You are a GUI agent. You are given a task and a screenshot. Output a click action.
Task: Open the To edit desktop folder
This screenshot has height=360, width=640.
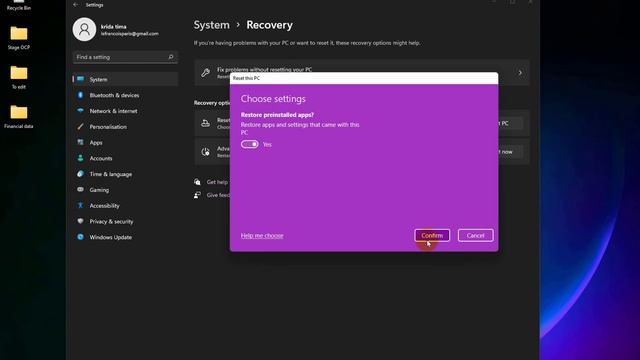click(19, 78)
